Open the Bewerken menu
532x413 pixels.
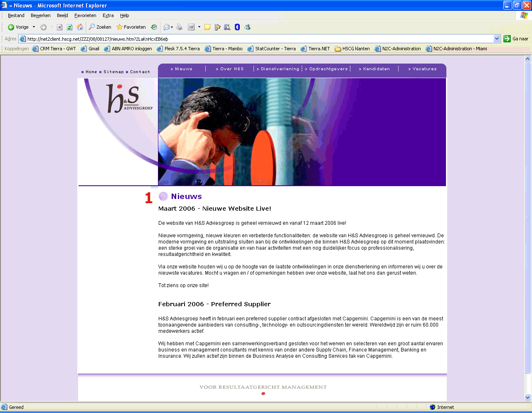tap(41, 15)
